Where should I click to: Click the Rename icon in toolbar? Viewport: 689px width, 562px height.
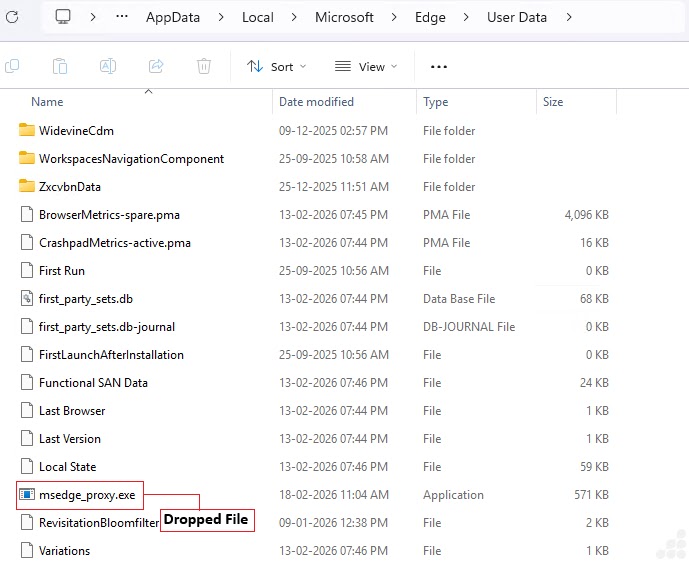point(108,66)
